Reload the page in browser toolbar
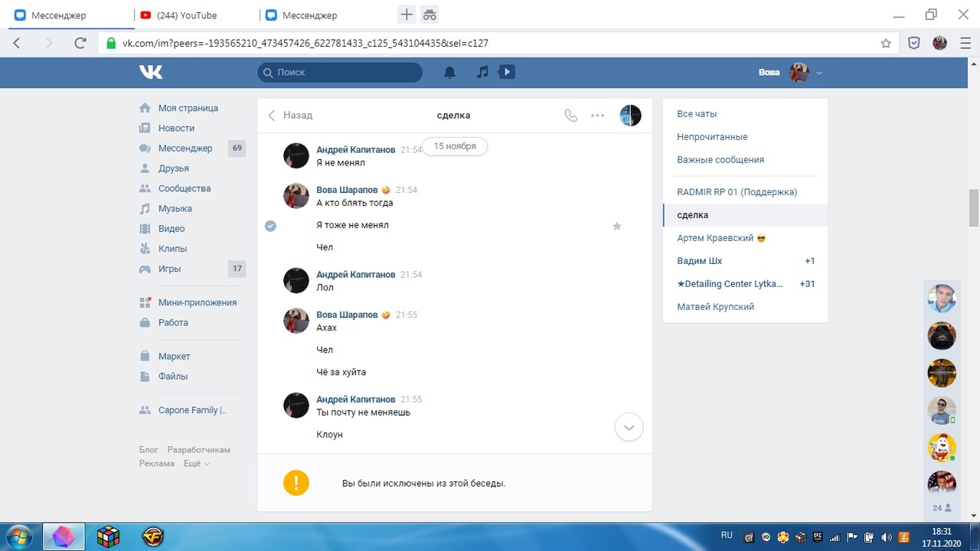 [x=80, y=44]
